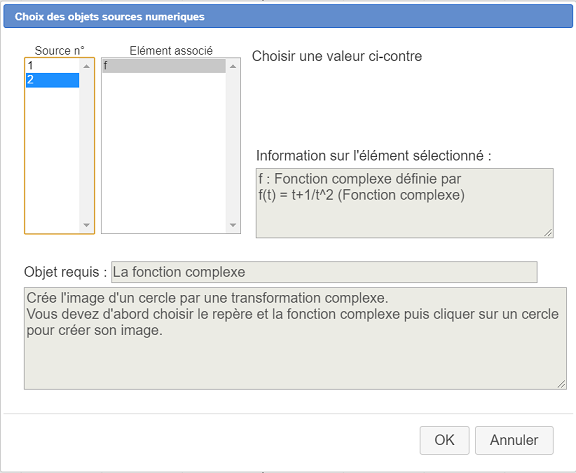Click down arrow of Source list scrollbar
The width and height of the screenshot is (576, 473).
[x=87, y=225]
